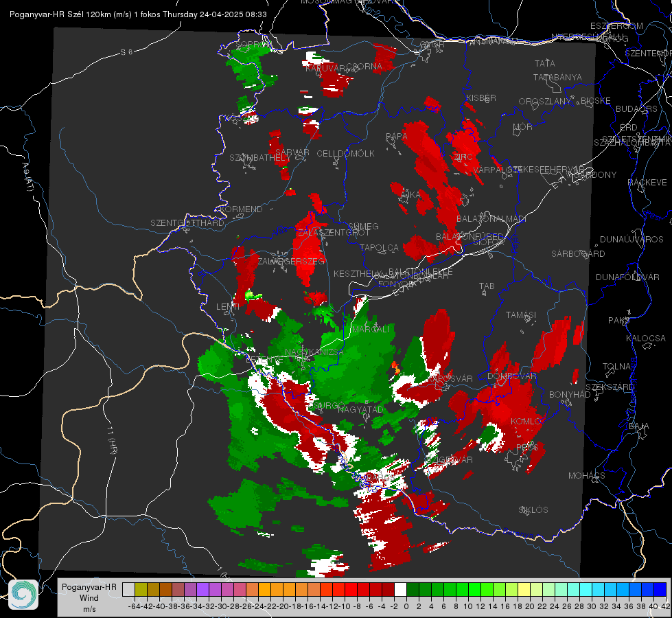672x618 pixels.
Task: Select the KALOCSA label
Action: 645,338
